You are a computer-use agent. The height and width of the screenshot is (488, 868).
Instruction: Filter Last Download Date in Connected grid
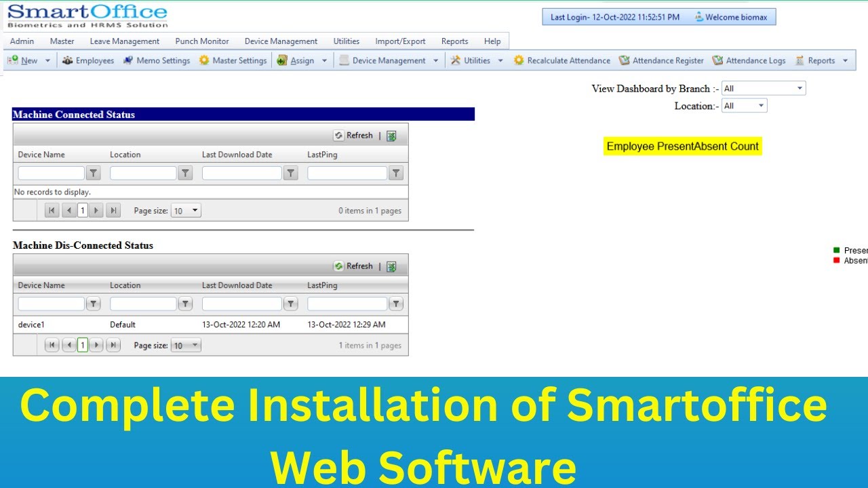290,174
